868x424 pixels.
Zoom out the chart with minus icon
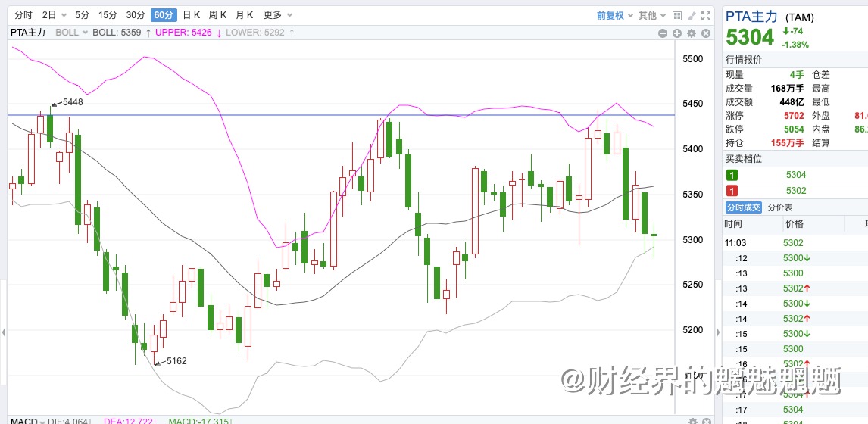point(663,33)
